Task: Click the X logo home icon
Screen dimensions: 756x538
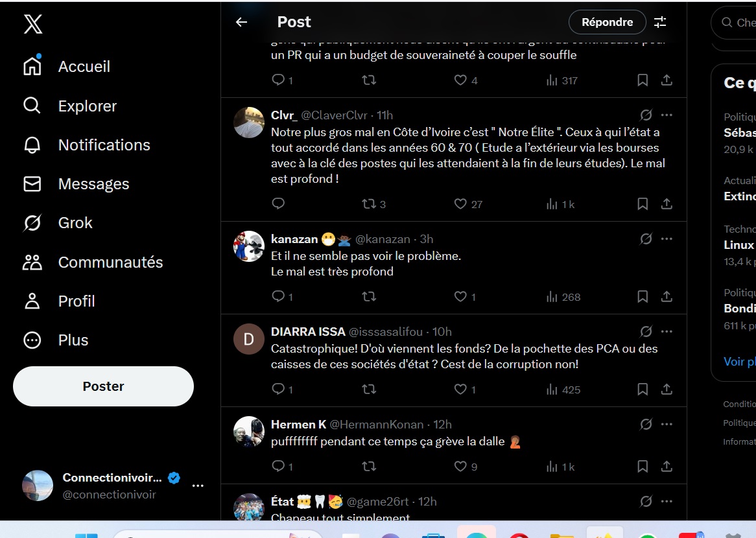Action: click(33, 25)
